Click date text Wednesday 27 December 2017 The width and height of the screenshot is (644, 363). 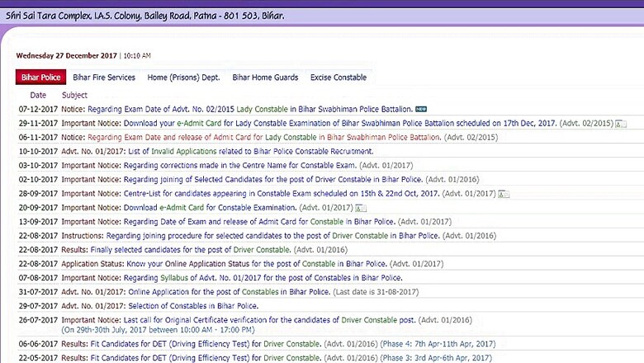(67, 56)
